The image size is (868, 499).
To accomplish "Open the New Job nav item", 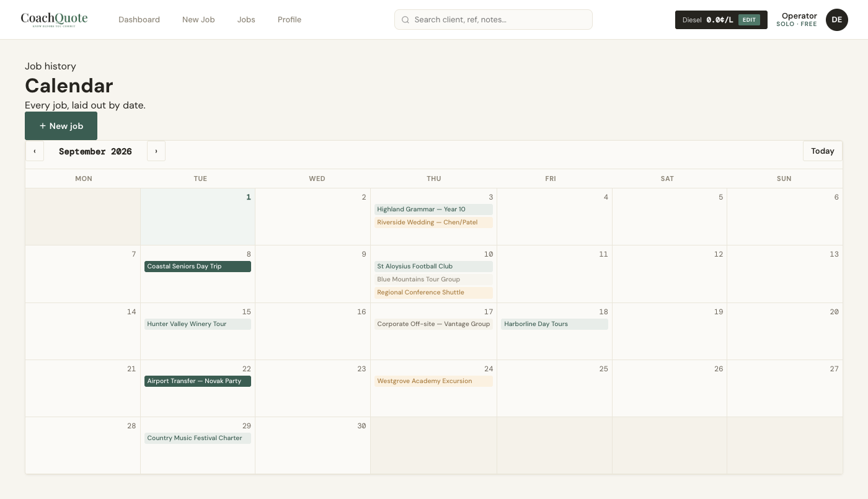I will coord(198,20).
